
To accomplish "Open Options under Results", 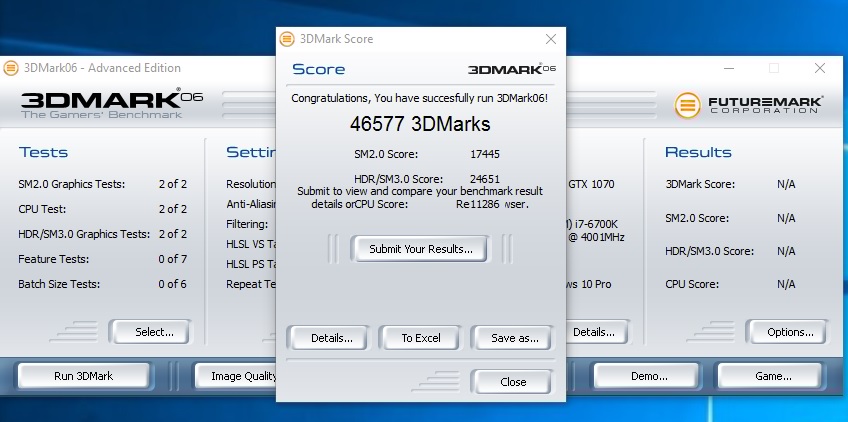I will click(x=790, y=332).
